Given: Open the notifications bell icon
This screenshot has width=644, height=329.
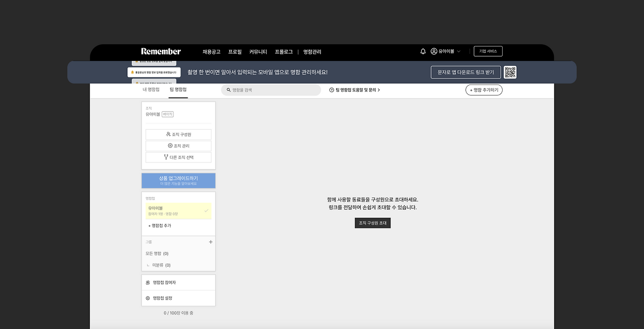Looking at the screenshot, I should click(x=423, y=51).
